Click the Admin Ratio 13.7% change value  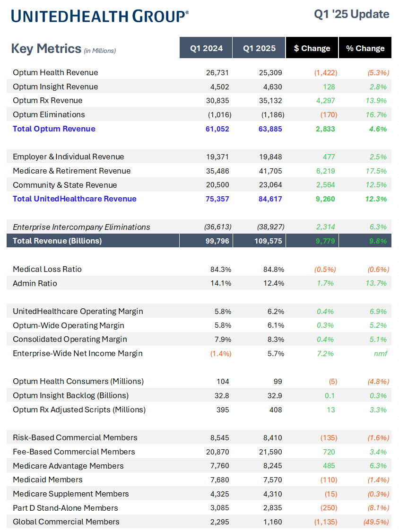377,283
